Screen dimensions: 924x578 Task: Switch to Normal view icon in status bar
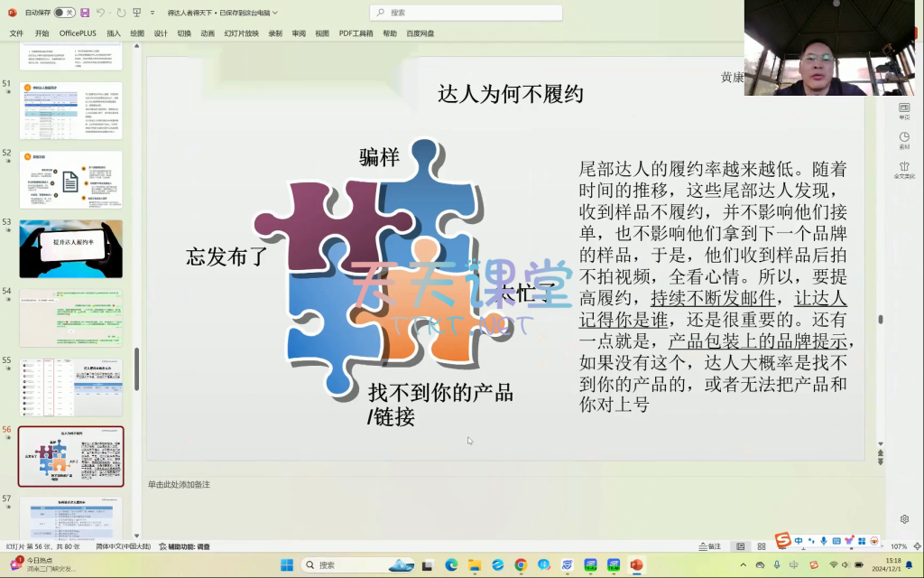tap(740, 546)
